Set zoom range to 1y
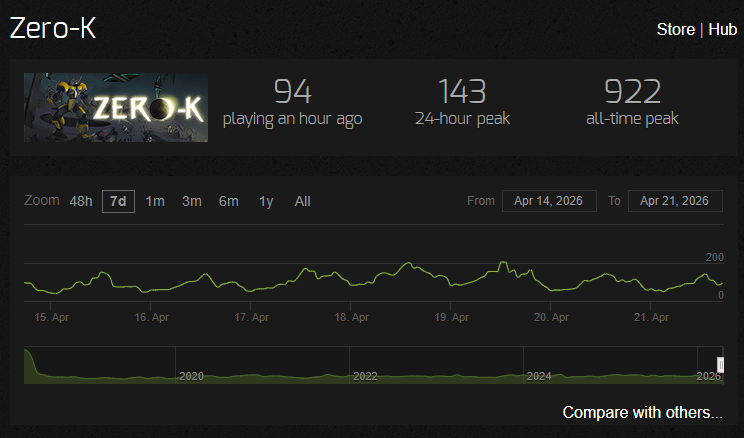This screenshot has width=744, height=438. tap(266, 201)
